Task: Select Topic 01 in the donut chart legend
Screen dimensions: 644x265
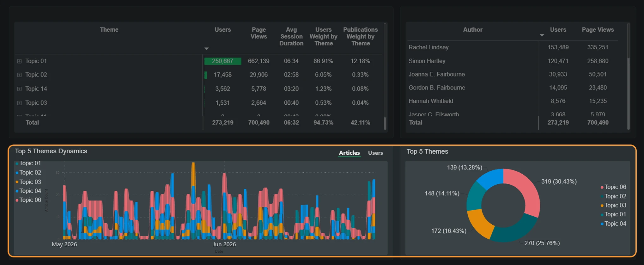Action: [x=613, y=214]
